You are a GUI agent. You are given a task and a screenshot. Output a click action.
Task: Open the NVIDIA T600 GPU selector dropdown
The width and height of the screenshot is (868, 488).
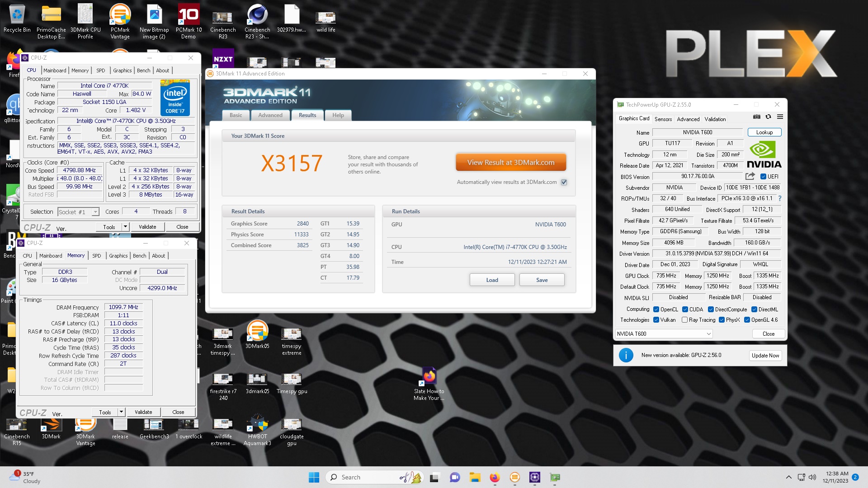(664, 334)
